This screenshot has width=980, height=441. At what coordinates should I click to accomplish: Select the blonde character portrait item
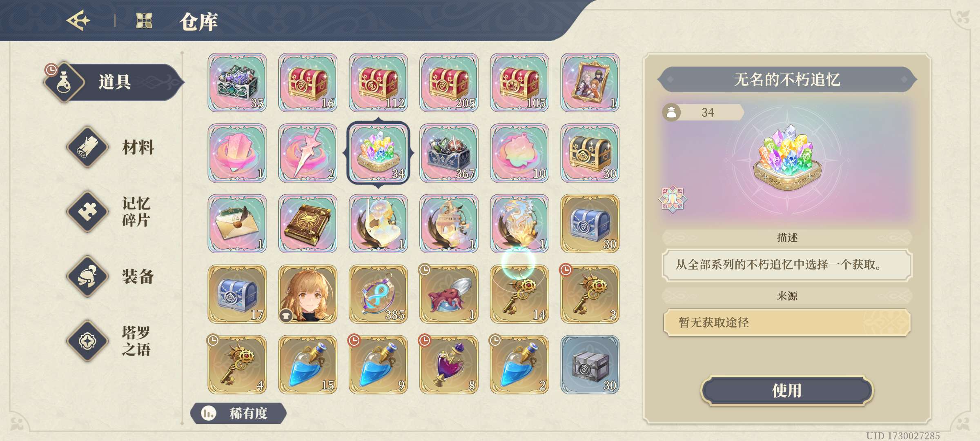click(307, 294)
